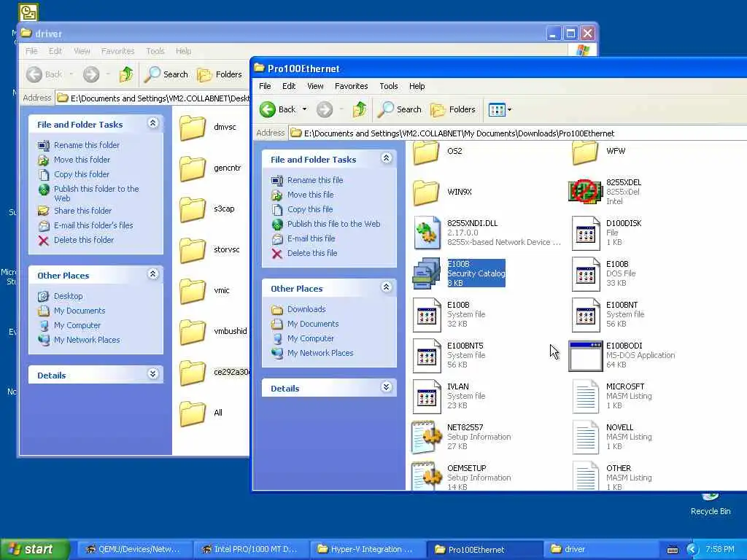Image resolution: width=747 pixels, height=560 pixels.
Task: Click Rename this folder in driver window
Action: 86,145
